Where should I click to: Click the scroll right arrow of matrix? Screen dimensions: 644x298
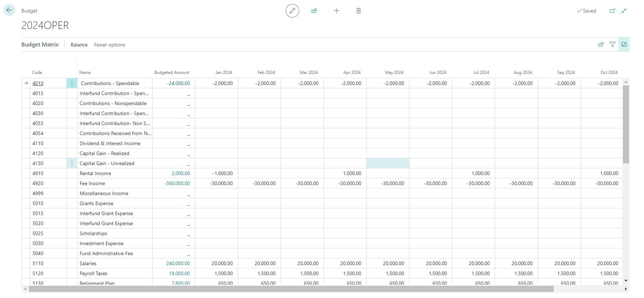pyautogui.click(x=626, y=289)
